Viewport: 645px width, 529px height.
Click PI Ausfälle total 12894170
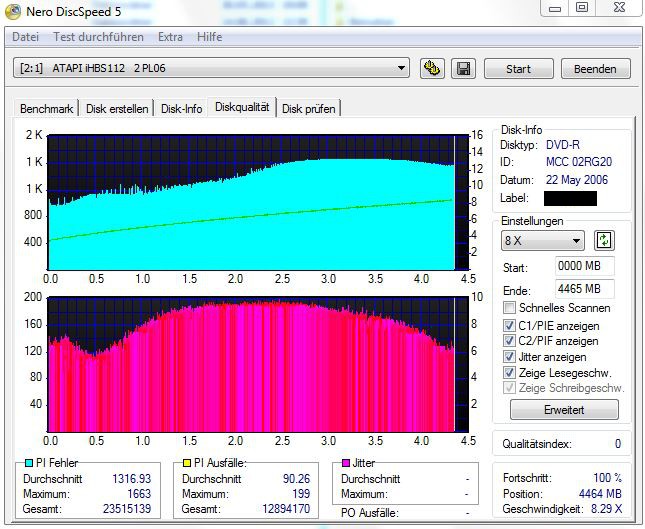[286, 509]
